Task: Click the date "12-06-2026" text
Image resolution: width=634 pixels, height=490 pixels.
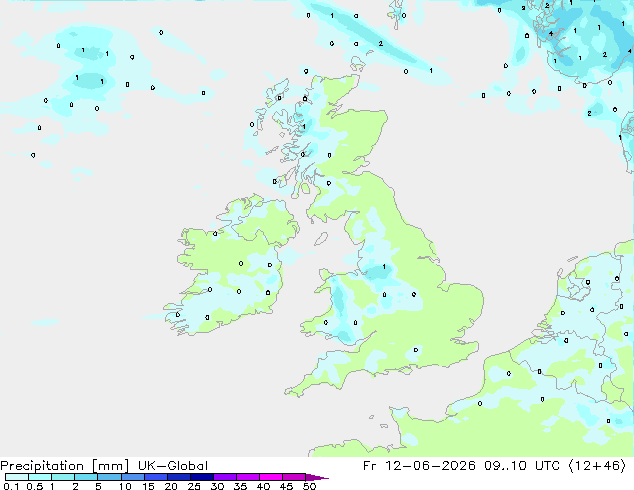Action: point(430,466)
